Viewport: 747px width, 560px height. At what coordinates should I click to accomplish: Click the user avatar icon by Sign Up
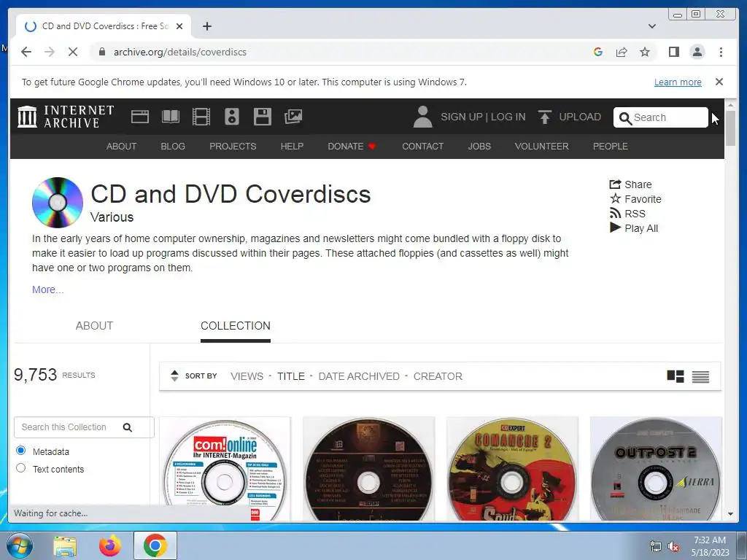click(x=422, y=117)
